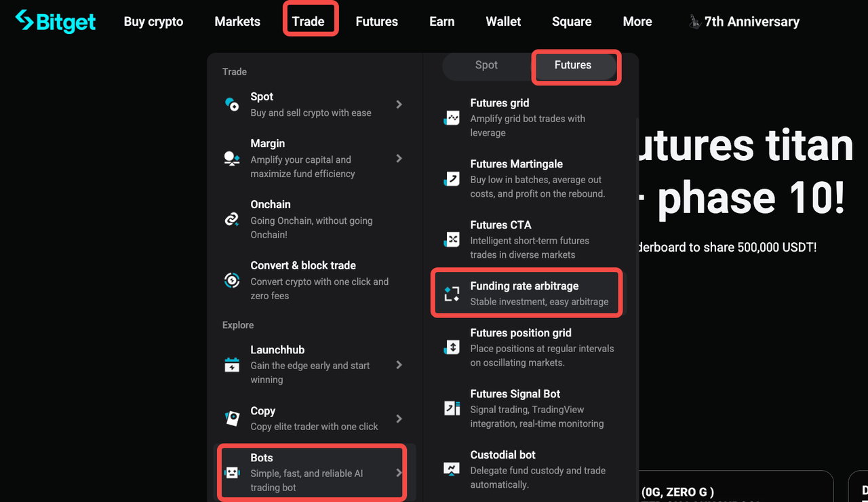
Task: Click the 7th Anniversary link
Action: [x=744, y=21]
